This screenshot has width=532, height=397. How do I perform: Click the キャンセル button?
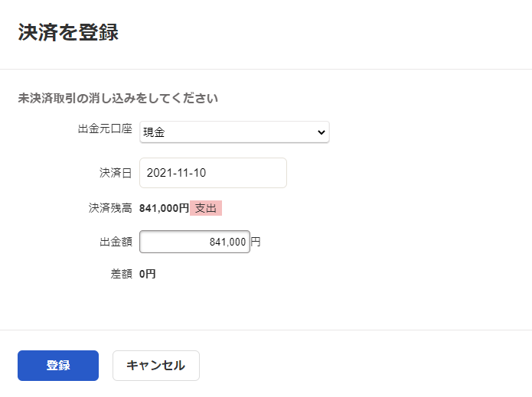pos(156,366)
